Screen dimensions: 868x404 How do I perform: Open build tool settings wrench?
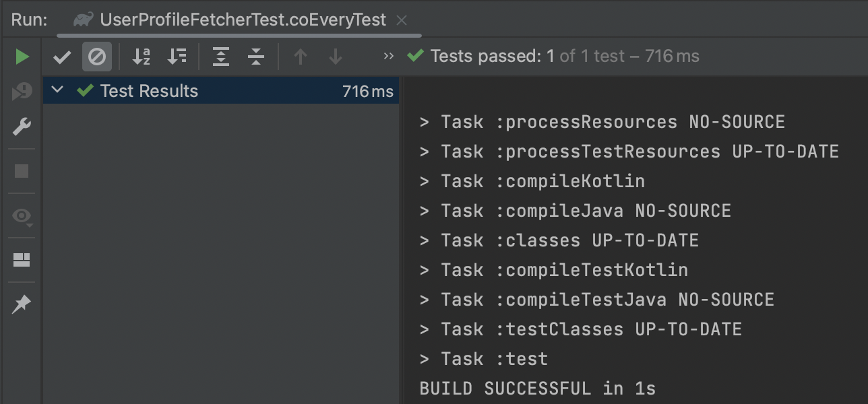pos(22,127)
